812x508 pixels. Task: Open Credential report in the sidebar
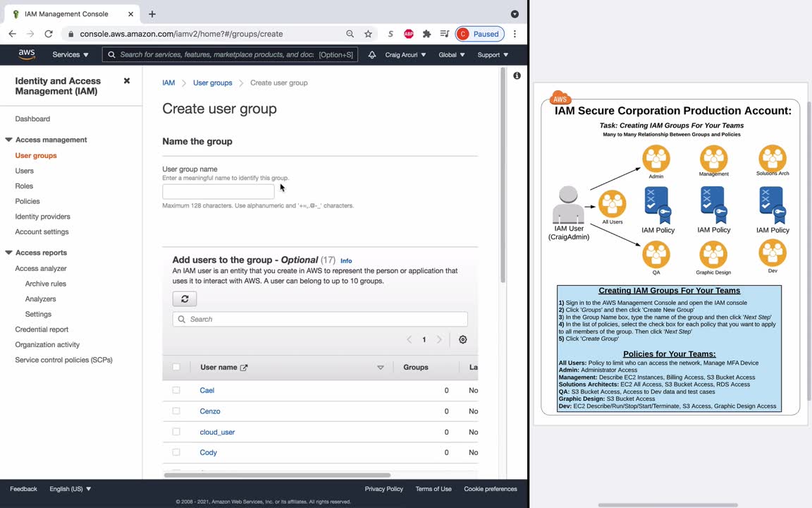42,329
